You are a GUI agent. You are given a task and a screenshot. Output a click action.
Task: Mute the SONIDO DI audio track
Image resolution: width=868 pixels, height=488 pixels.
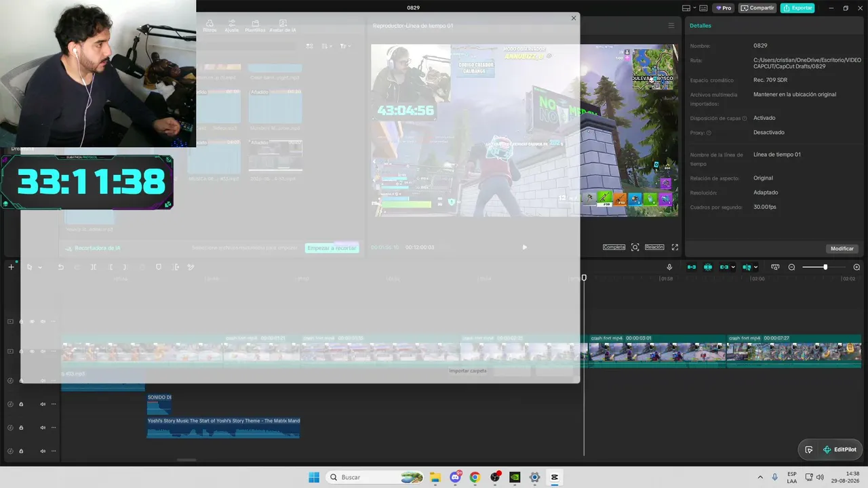pyautogui.click(x=43, y=404)
